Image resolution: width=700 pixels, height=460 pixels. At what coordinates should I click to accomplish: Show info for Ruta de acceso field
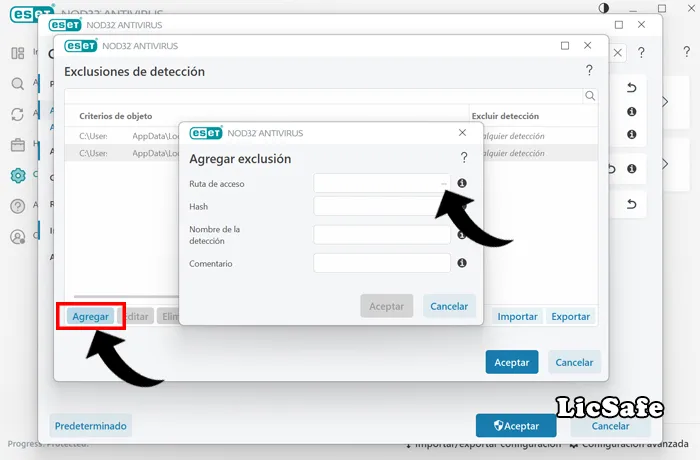point(462,183)
